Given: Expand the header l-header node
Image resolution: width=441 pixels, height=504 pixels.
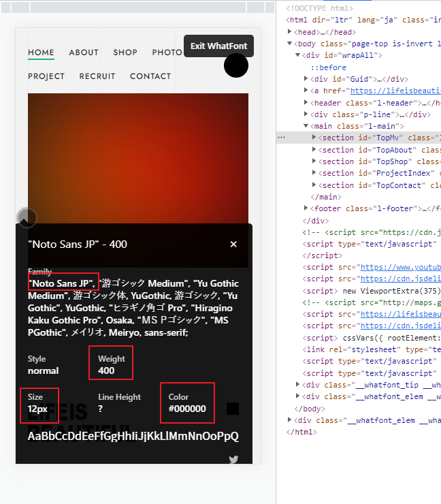Looking at the screenshot, I should [306, 102].
